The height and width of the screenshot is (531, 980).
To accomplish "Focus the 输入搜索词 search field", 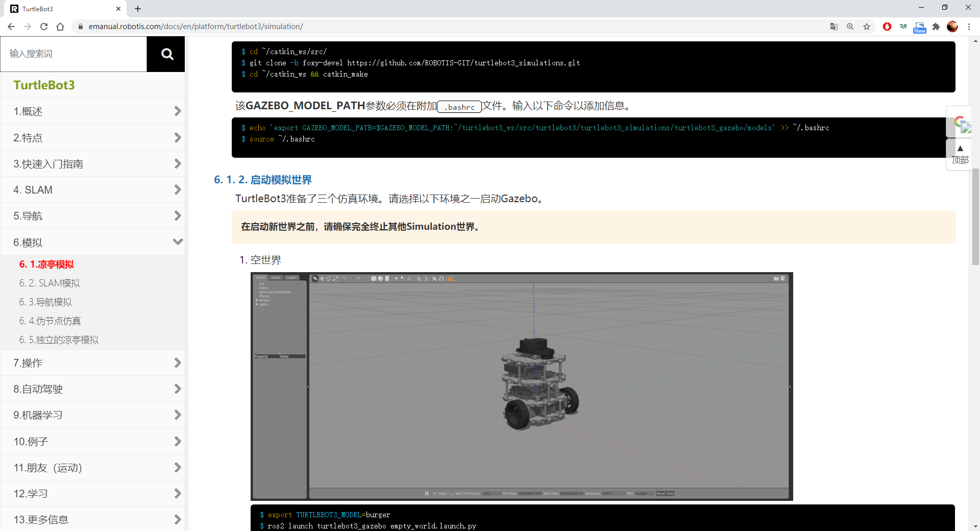I will tap(74, 54).
